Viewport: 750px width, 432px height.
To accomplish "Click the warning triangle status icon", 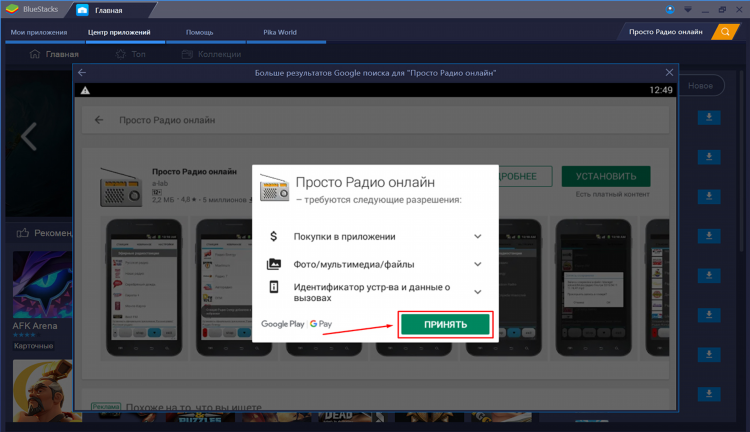I will [85, 90].
